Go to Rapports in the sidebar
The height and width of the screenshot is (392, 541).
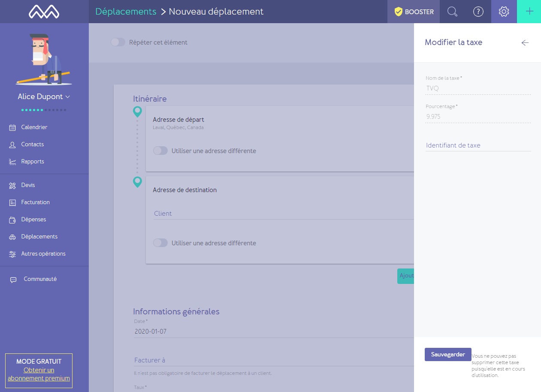pyautogui.click(x=33, y=162)
